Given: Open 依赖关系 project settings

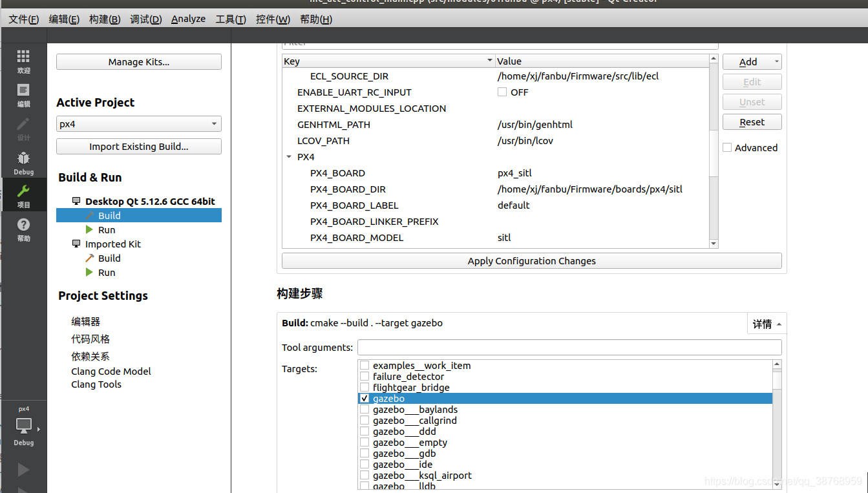Looking at the screenshot, I should (90, 356).
